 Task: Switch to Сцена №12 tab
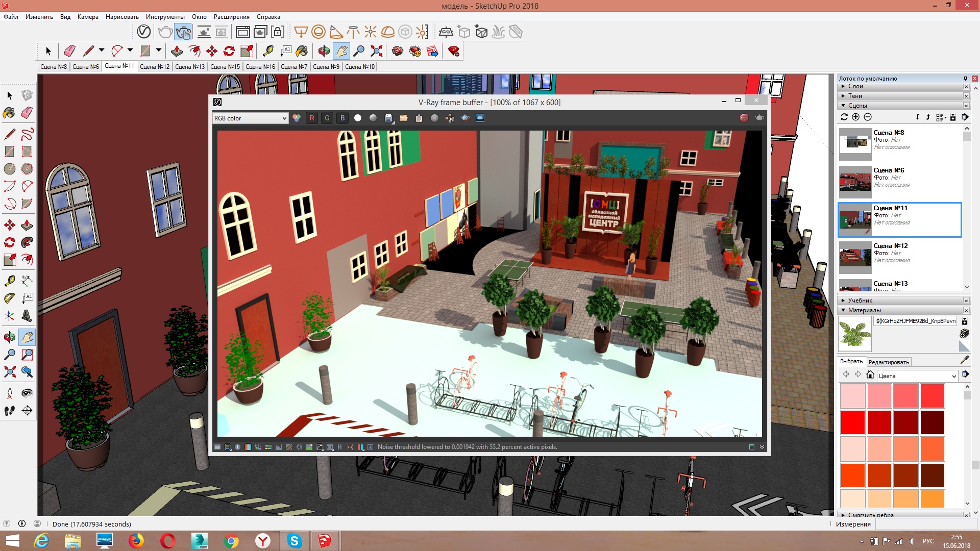click(155, 67)
